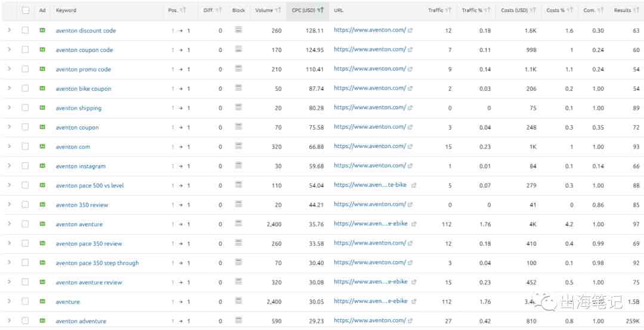Select results value 259K
This screenshot has width=644, height=330.
pos(633,321)
